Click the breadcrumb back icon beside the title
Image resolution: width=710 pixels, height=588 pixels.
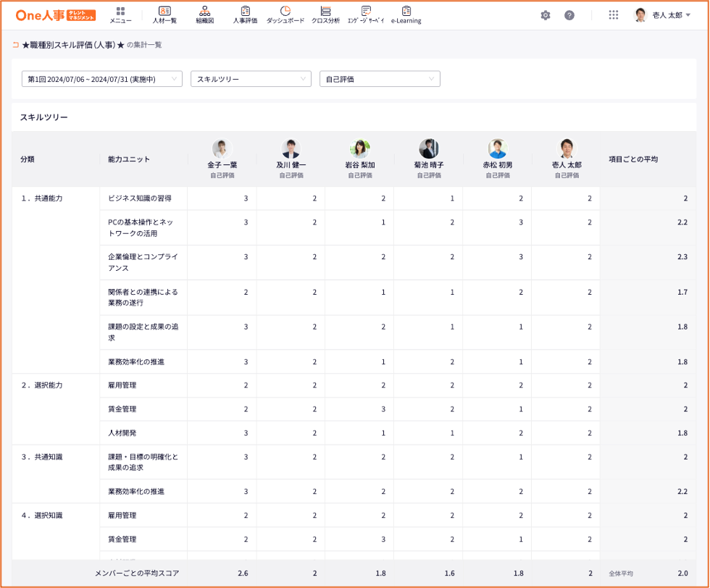tap(16, 45)
